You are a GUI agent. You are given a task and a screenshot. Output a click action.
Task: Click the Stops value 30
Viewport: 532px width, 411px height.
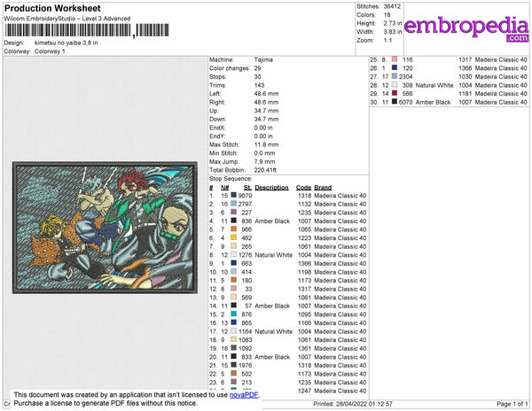(x=257, y=76)
